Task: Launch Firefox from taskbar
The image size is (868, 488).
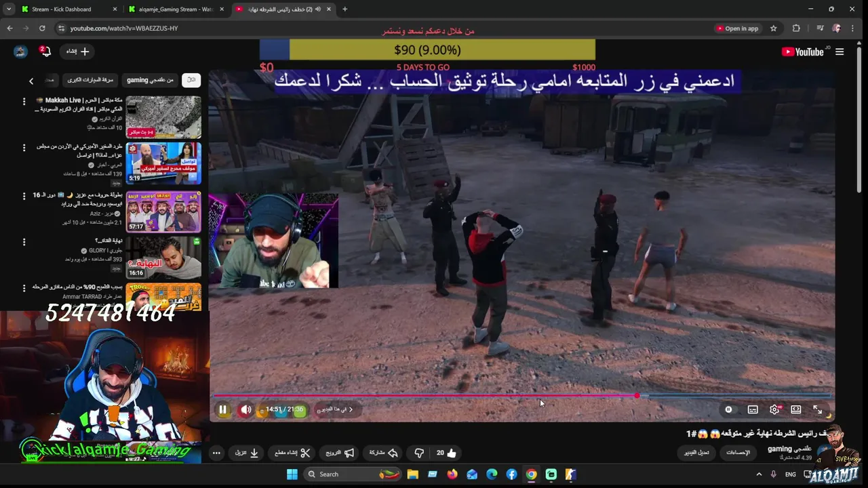Action: point(452,474)
